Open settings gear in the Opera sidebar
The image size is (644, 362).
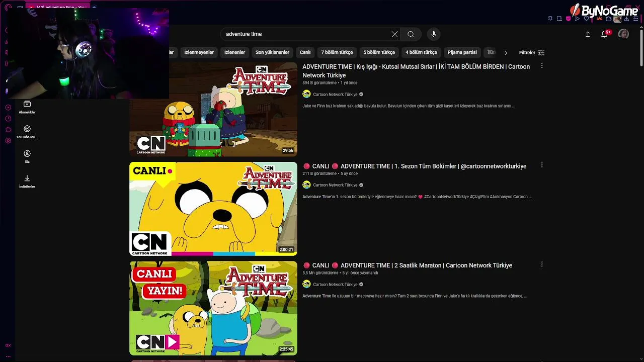coord(8,141)
